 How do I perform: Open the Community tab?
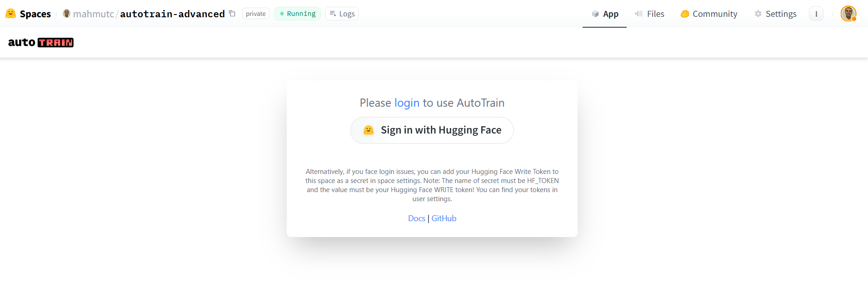click(x=709, y=14)
